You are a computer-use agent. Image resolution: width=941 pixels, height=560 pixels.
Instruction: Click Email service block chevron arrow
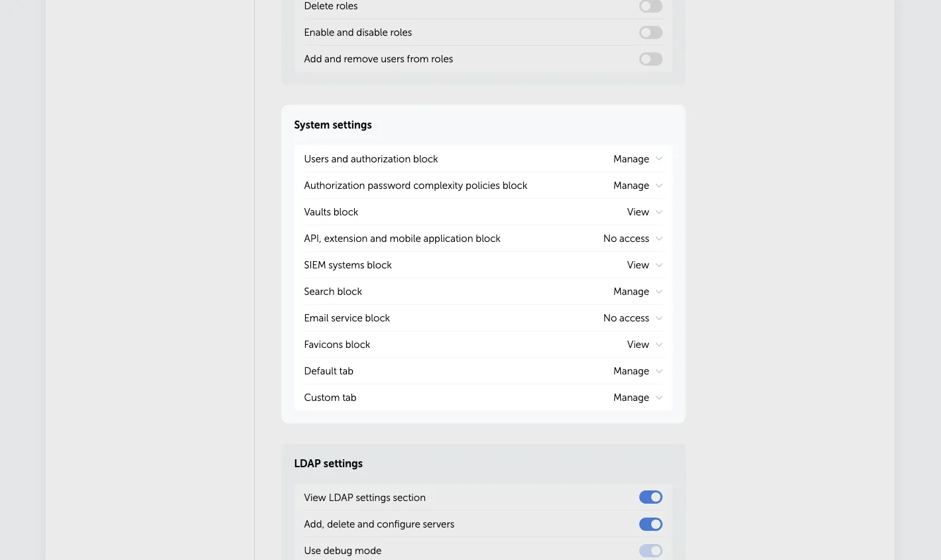pos(659,318)
